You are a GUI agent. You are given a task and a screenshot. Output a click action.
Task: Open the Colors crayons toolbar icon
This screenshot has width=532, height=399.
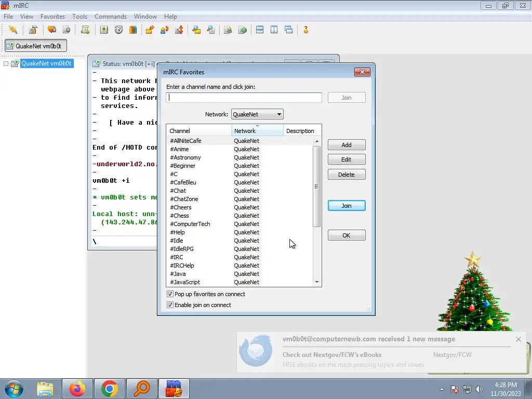pos(133,30)
